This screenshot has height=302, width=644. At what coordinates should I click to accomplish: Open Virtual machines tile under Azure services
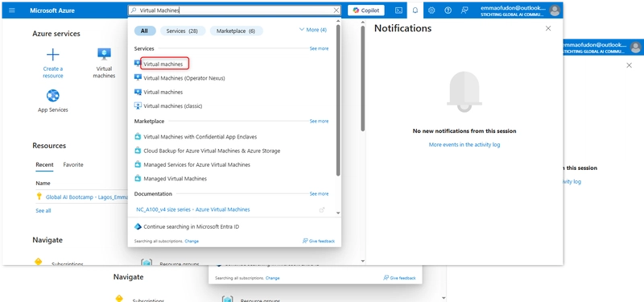click(x=104, y=64)
